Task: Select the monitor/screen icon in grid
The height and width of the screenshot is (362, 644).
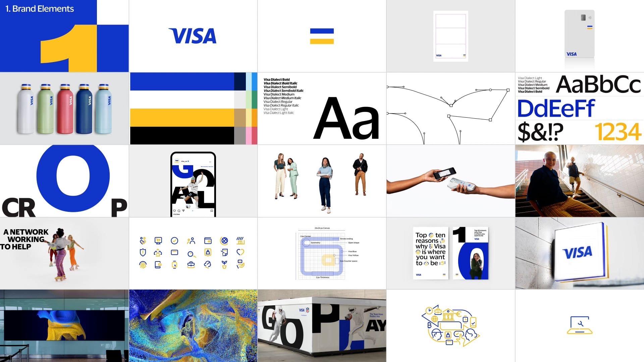Action: pos(158,240)
